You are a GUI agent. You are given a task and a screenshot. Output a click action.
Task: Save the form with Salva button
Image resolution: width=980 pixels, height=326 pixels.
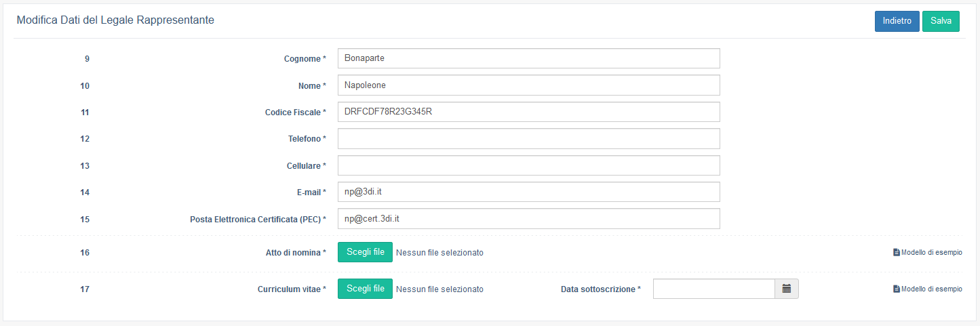[941, 21]
